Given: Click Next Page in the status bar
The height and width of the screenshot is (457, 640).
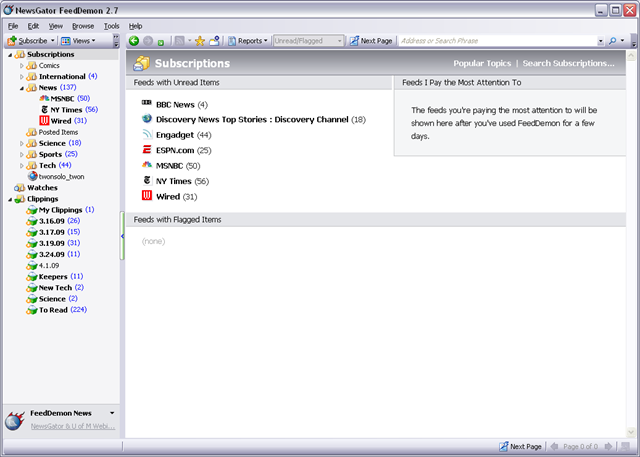Looking at the screenshot, I should point(520,446).
